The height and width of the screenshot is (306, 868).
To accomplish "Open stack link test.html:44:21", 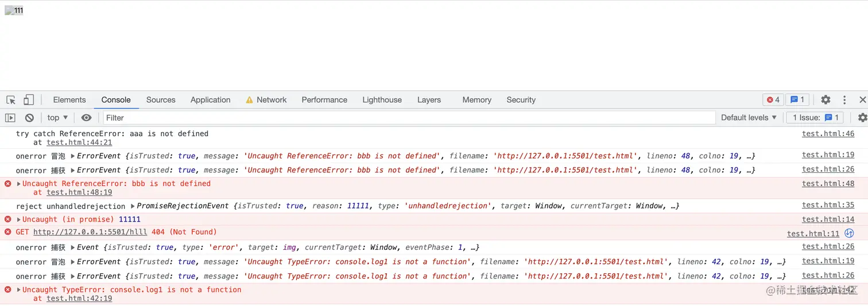I will point(79,142).
